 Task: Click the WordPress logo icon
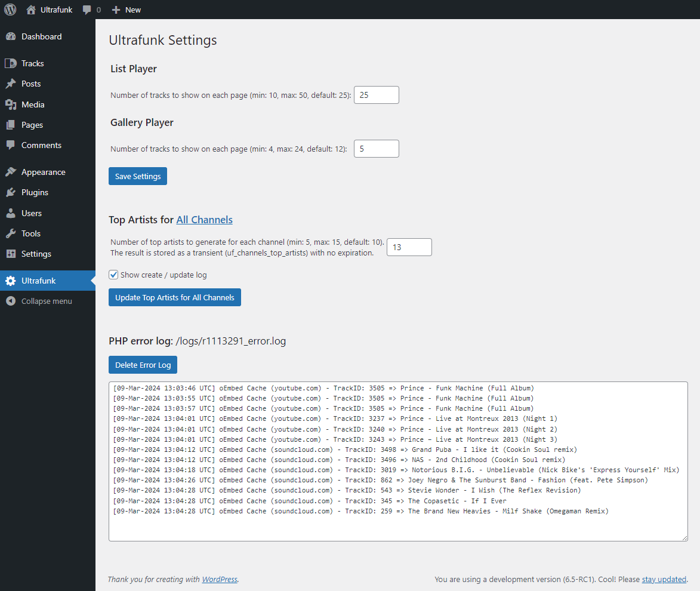(10, 10)
